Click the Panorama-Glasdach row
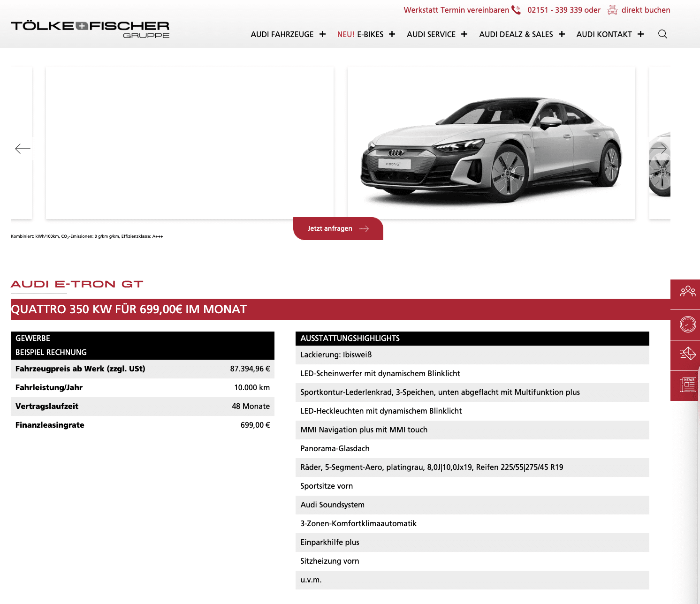 472,449
